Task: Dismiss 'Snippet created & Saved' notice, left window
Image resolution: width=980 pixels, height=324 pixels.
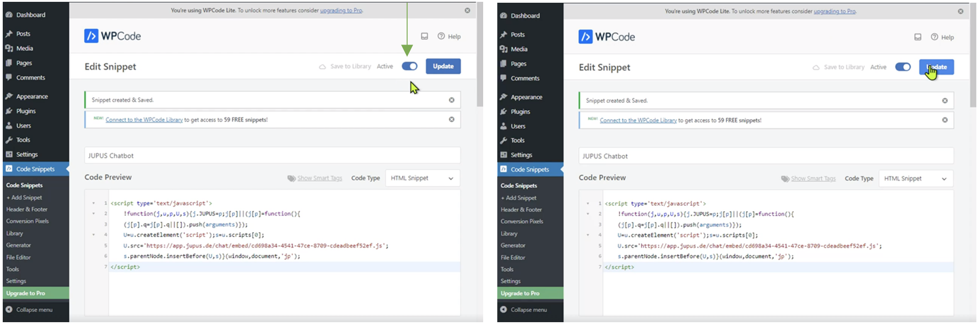Action: [452, 100]
